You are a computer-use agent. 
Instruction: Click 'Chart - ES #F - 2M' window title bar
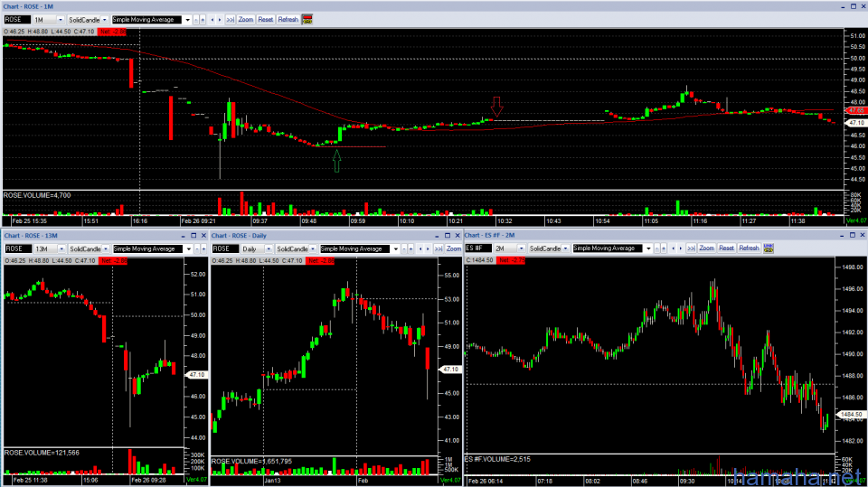(665, 235)
